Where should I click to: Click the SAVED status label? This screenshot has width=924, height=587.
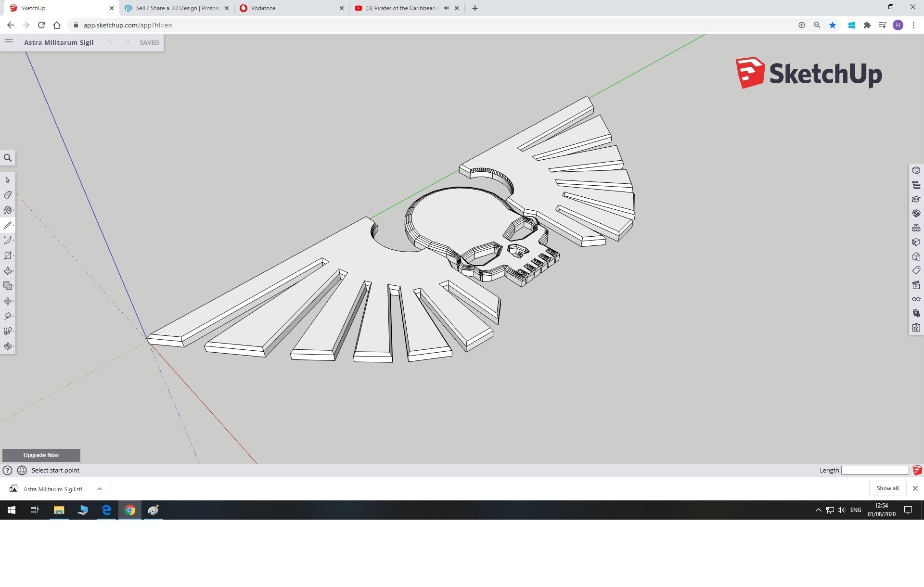(149, 42)
